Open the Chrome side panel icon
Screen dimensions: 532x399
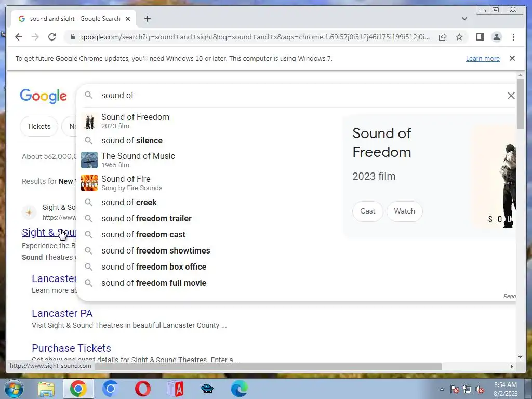pos(480,37)
